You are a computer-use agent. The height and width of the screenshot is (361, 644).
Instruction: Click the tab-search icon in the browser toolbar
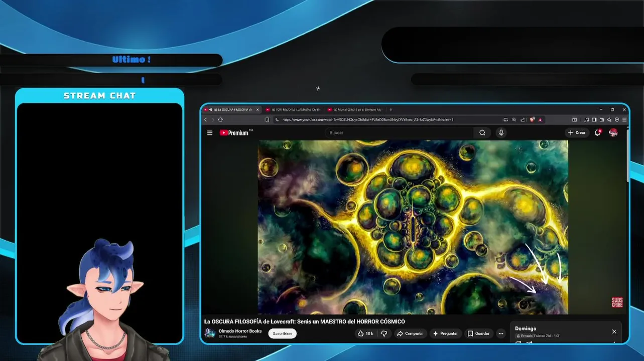pyautogui.click(x=574, y=120)
